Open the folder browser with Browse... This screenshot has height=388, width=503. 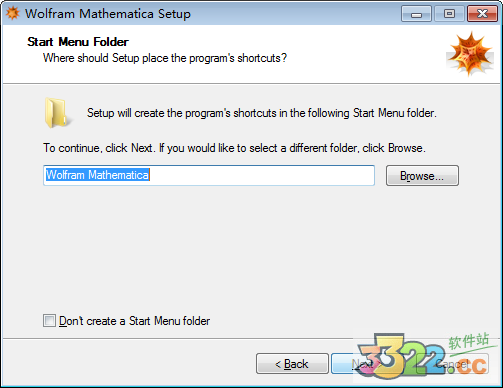(422, 176)
